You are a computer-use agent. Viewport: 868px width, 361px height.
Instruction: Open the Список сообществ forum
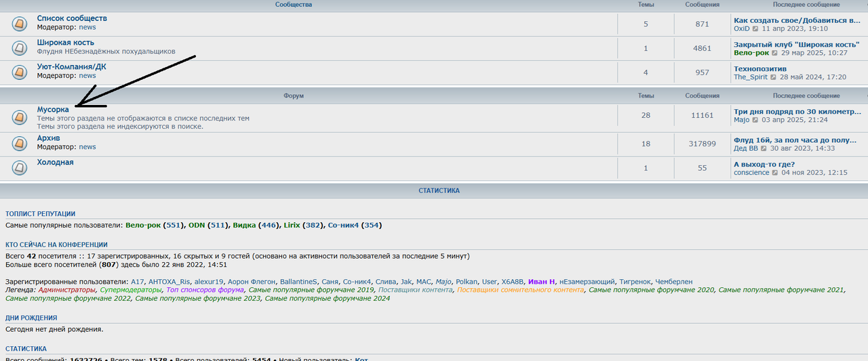[x=72, y=18]
